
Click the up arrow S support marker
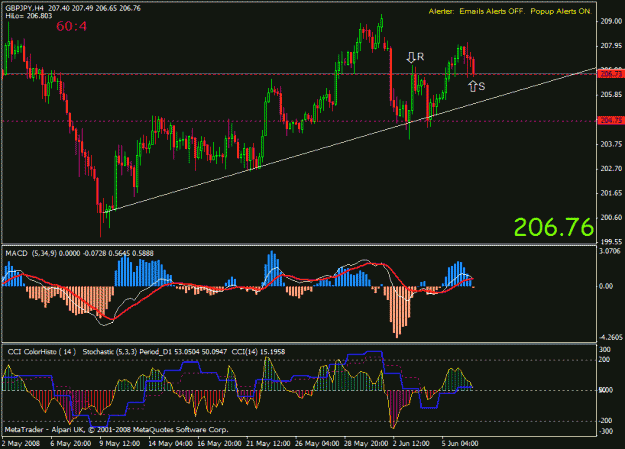click(x=476, y=86)
